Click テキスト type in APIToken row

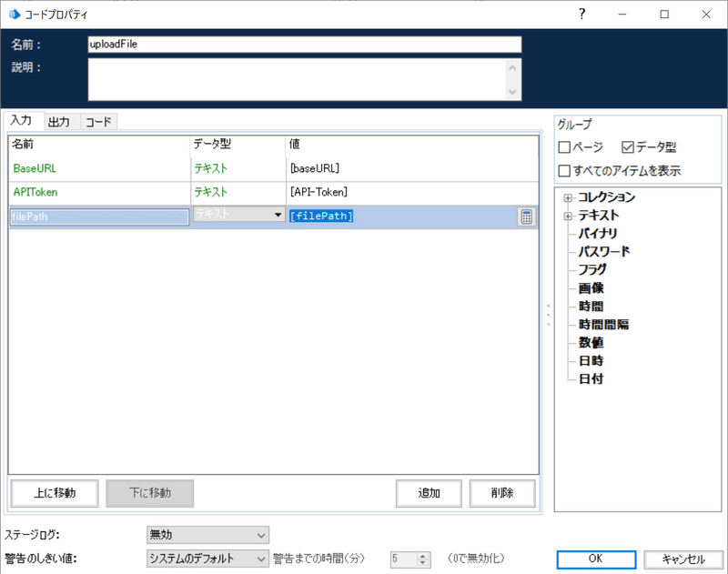point(211,192)
